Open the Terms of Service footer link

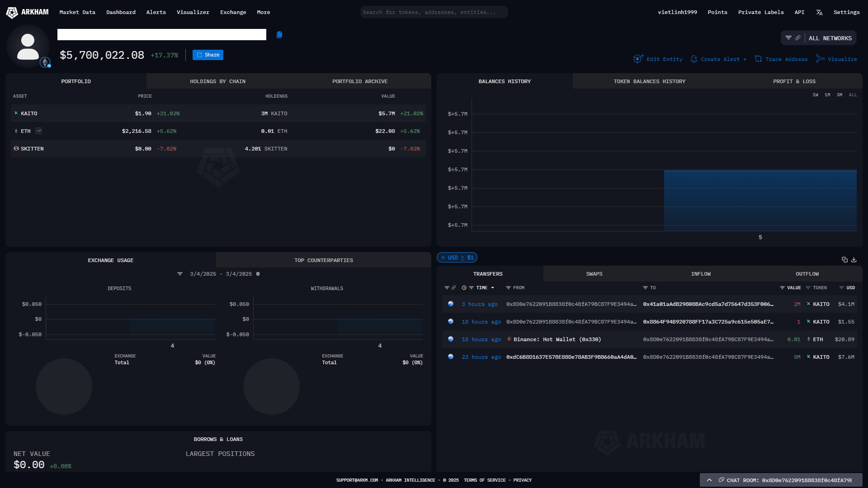[485, 480]
